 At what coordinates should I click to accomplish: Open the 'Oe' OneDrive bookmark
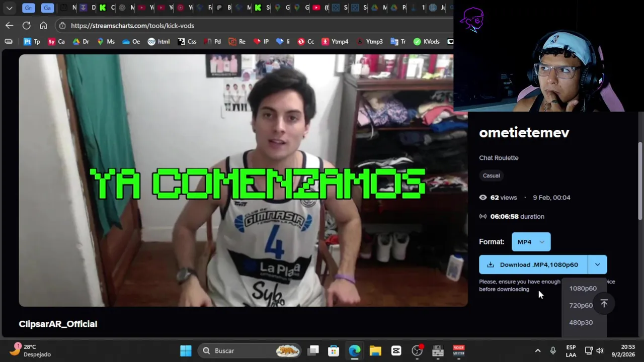pyautogui.click(x=131, y=42)
